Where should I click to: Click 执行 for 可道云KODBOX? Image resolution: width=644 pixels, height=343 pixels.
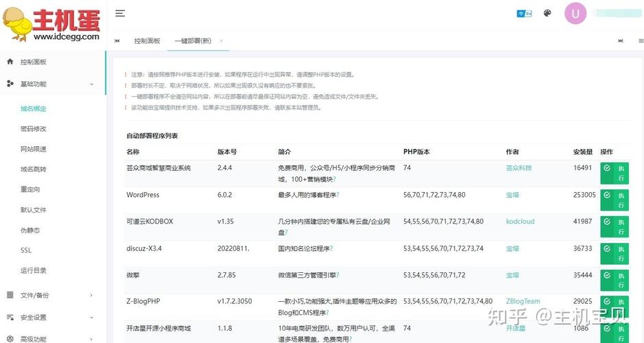point(615,227)
